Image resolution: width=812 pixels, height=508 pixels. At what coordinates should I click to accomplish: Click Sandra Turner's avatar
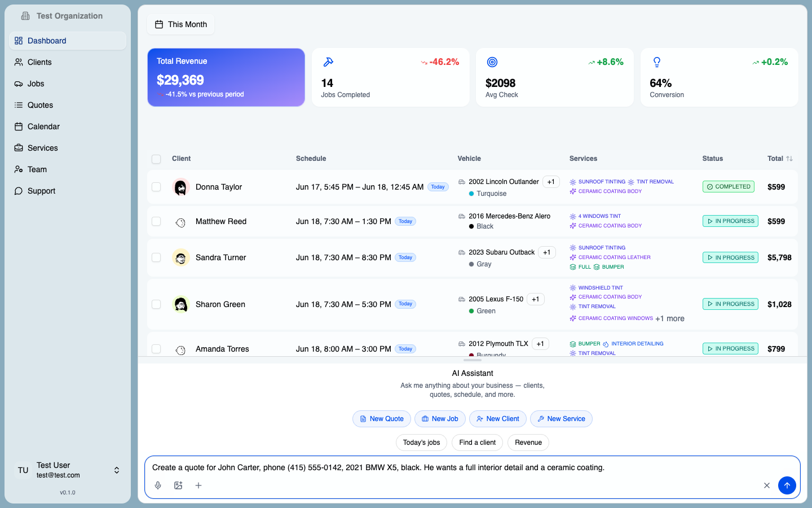point(180,257)
